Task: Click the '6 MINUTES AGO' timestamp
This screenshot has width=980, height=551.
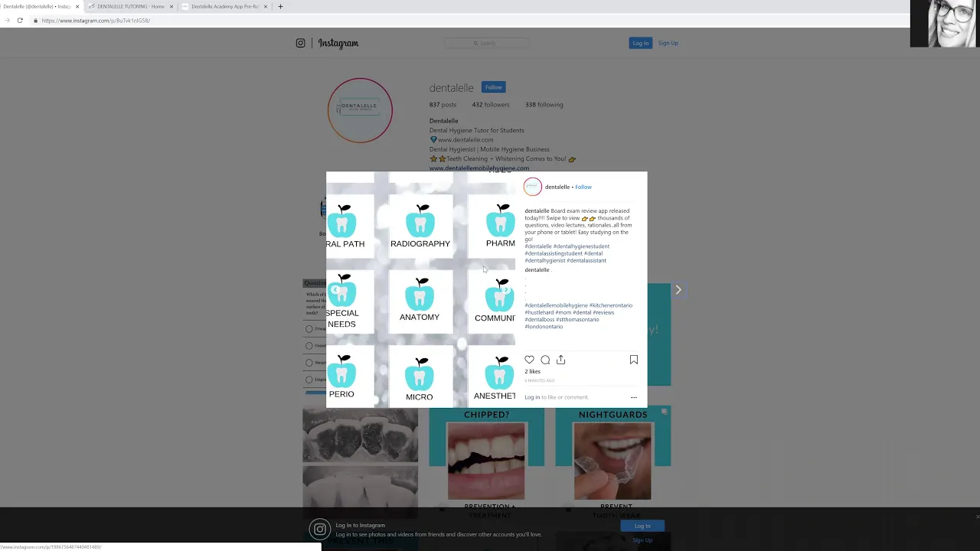Action: pos(540,380)
